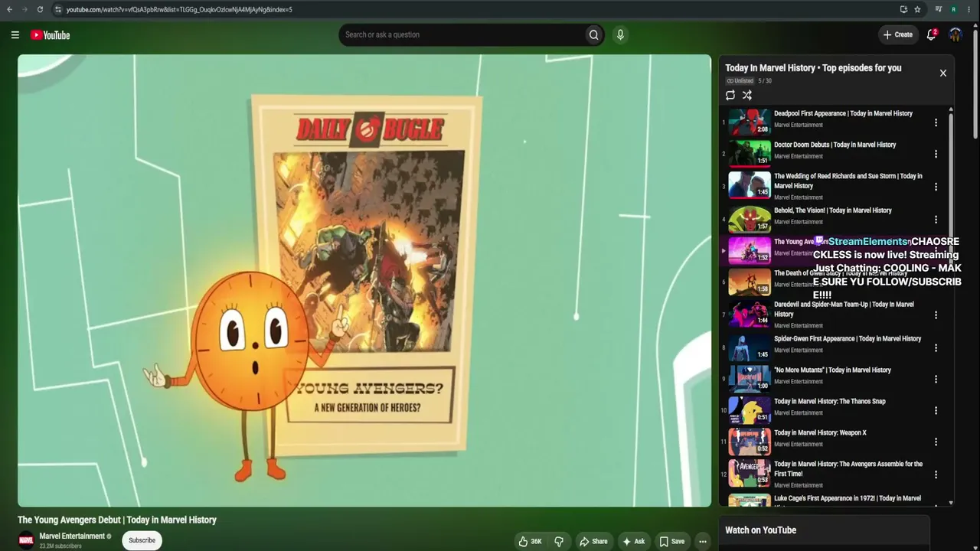The height and width of the screenshot is (551, 980).
Task: Open the browser three-dot menu
Action: (x=969, y=9)
